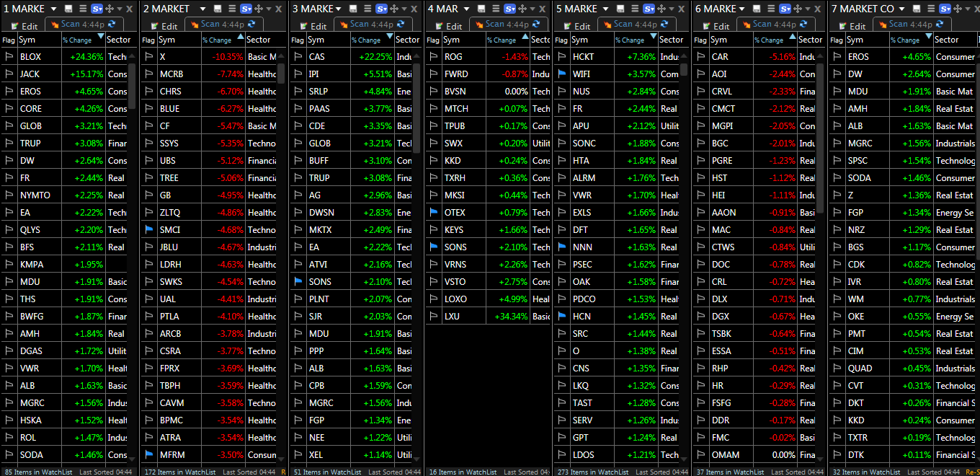Image resolution: width=980 pixels, height=476 pixels.
Task: Open Edit in panel 3
Action: [312, 26]
